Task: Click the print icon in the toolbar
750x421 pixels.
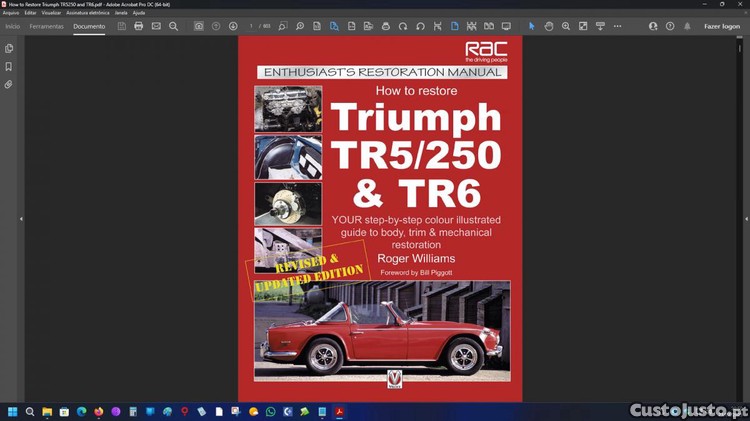Action: coord(139,26)
